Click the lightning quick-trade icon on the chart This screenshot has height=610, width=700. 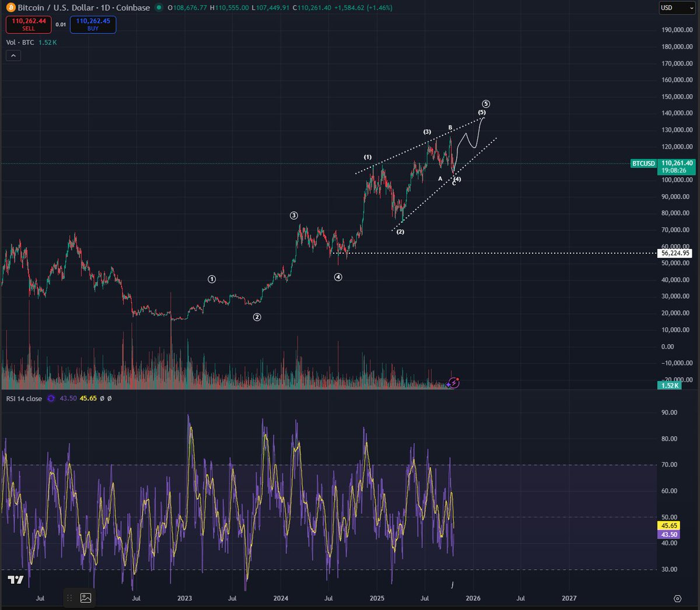[453, 382]
